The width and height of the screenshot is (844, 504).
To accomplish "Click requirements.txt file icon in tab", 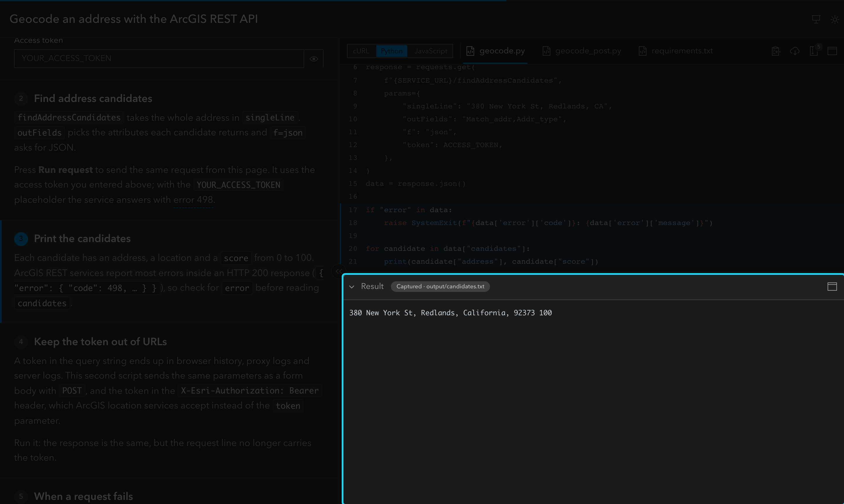I will point(643,51).
